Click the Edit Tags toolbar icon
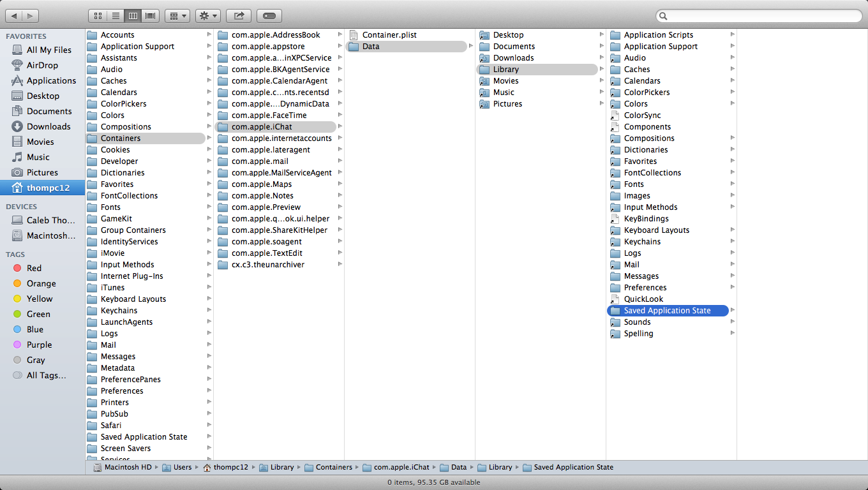Image resolution: width=868 pixels, height=490 pixels. tap(269, 15)
